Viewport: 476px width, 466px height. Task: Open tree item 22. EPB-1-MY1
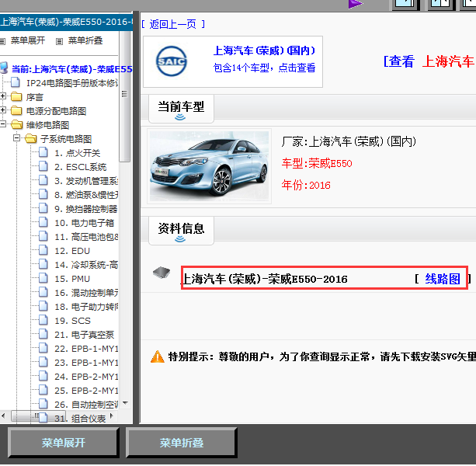[86, 349]
